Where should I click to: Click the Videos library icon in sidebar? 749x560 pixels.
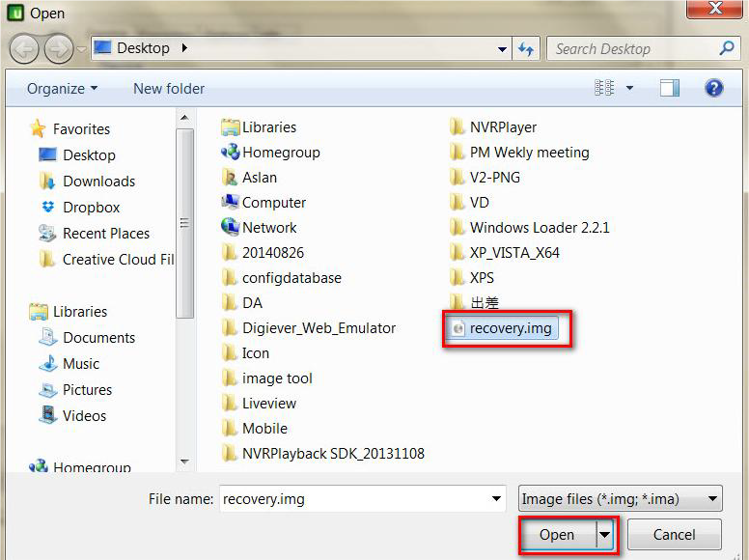pyautogui.click(x=47, y=415)
